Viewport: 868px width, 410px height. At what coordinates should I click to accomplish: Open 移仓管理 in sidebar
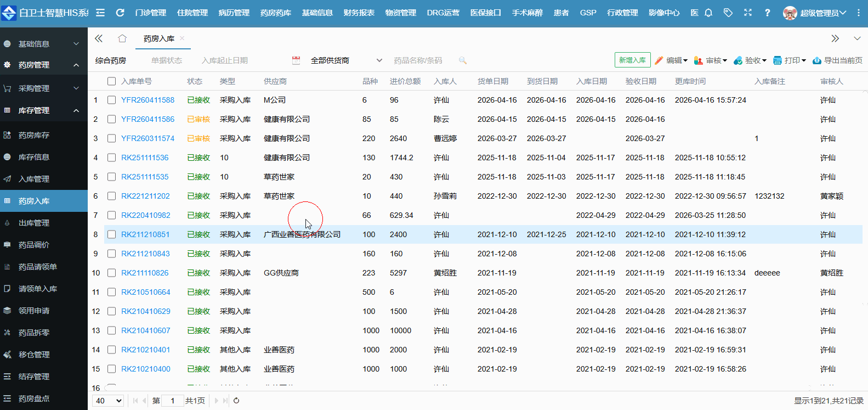coord(44,355)
